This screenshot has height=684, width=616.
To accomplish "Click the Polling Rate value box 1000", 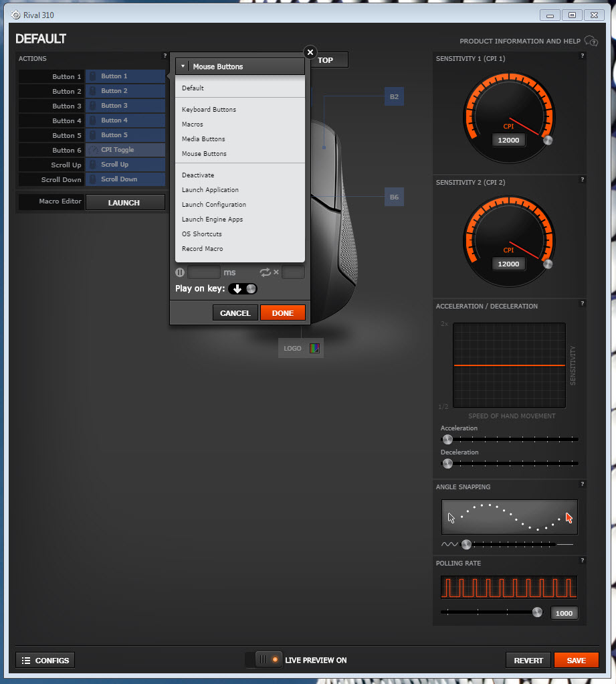I will tap(564, 613).
